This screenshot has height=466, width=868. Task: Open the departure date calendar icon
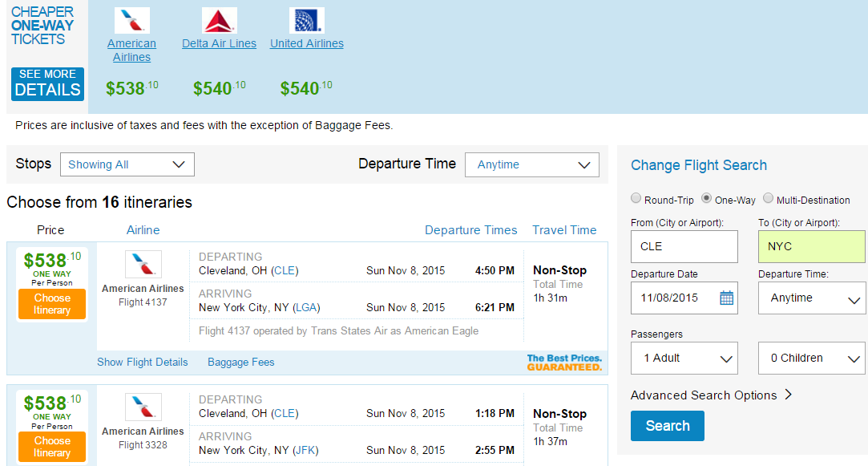tap(726, 298)
